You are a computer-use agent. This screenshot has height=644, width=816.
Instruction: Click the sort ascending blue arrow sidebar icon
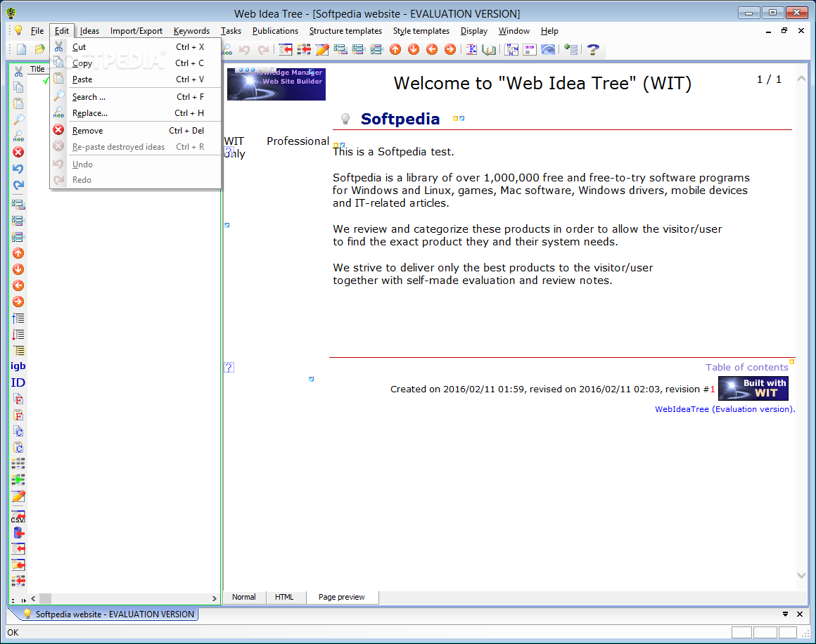coord(18,318)
